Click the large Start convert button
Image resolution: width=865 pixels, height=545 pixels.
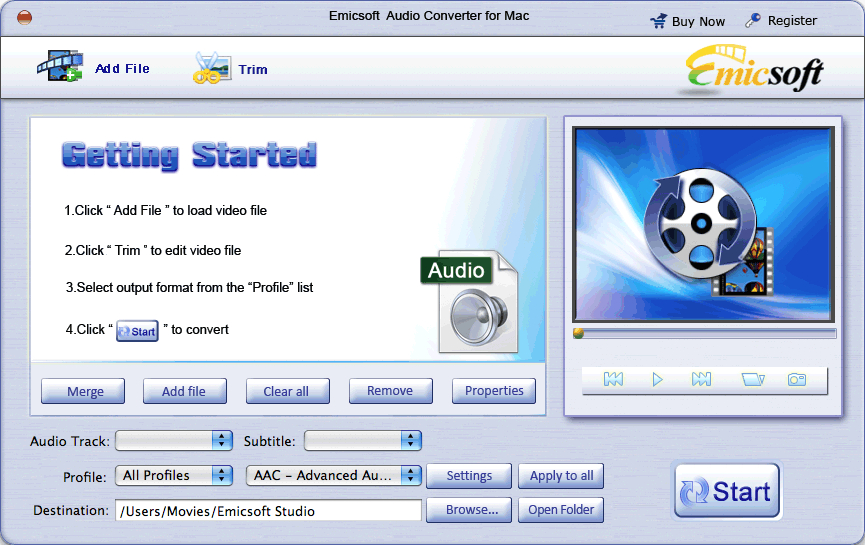coord(727,491)
